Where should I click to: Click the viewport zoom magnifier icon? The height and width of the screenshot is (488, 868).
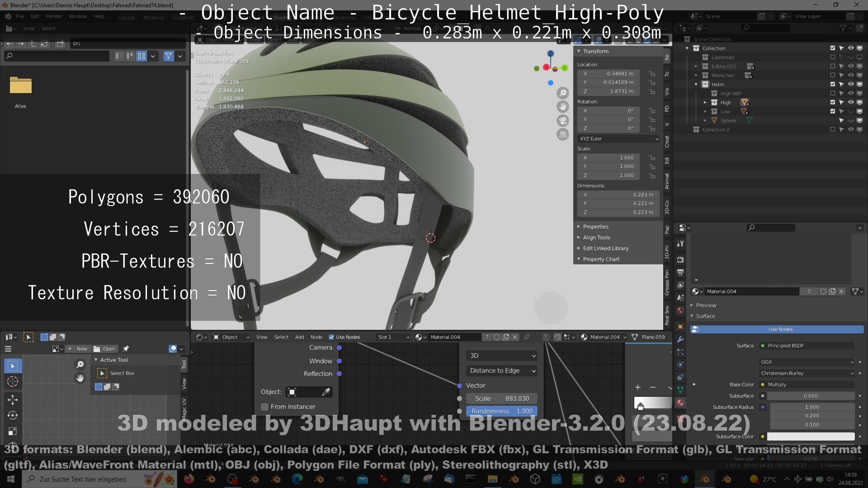(x=562, y=93)
